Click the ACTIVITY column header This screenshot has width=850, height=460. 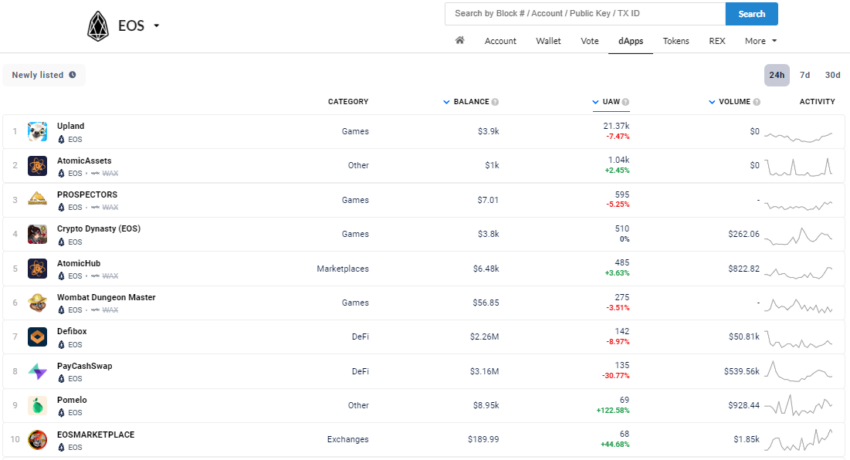817,102
